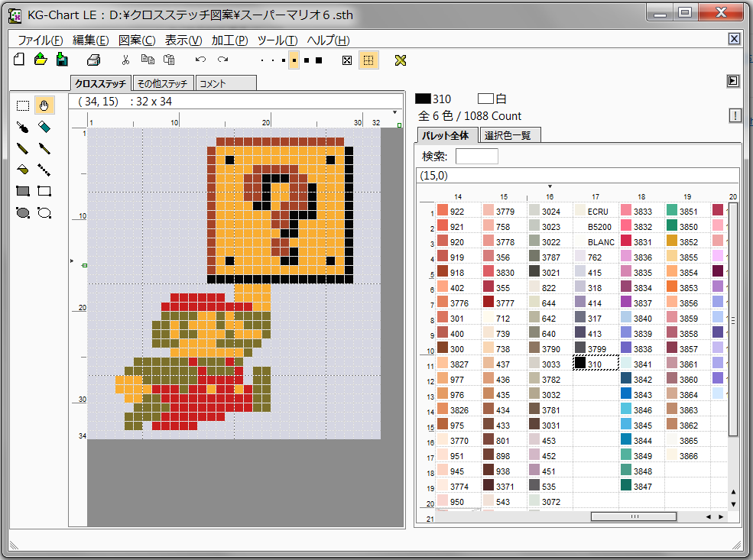Select the BLANC palette entry
The width and height of the screenshot is (753, 560).
pyautogui.click(x=595, y=242)
